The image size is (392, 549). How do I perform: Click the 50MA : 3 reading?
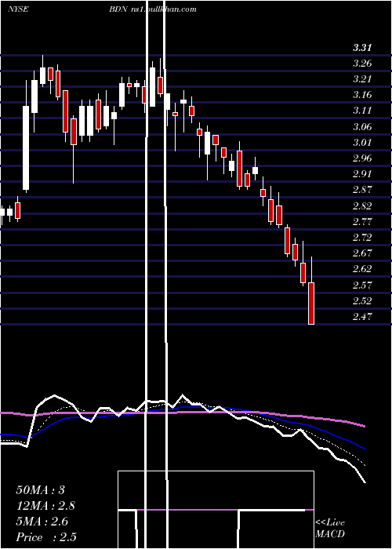(40, 490)
